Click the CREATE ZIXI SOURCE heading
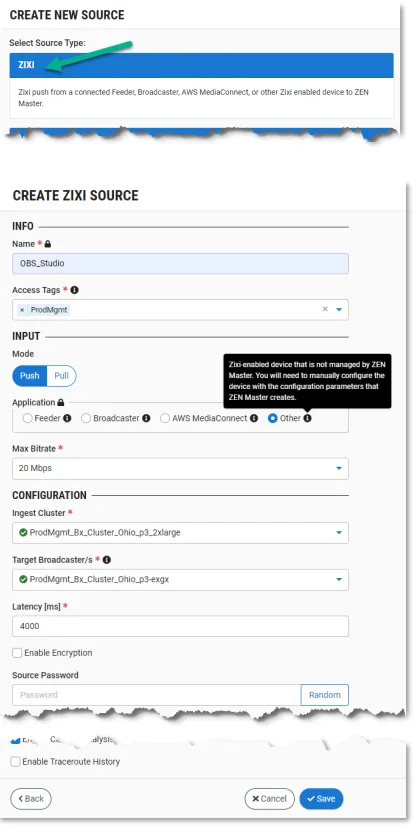418x832 pixels. point(75,195)
